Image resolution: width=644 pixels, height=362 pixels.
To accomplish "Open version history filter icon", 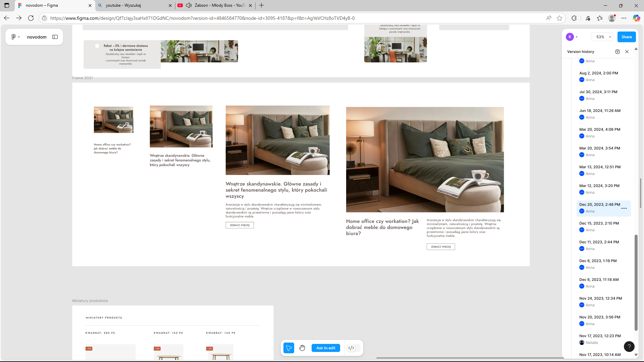I will tap(617, 52).
